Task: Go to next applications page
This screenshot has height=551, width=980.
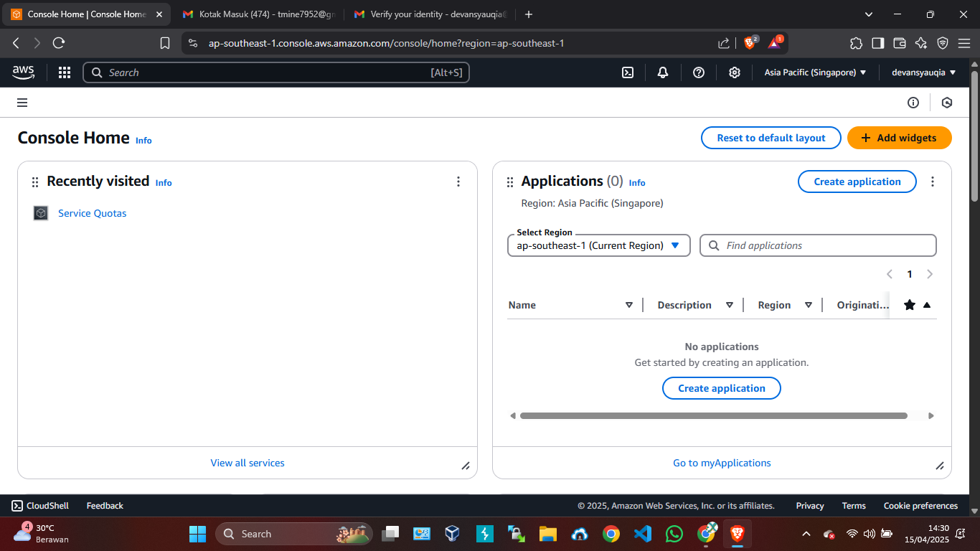Action: coord(930,274)
